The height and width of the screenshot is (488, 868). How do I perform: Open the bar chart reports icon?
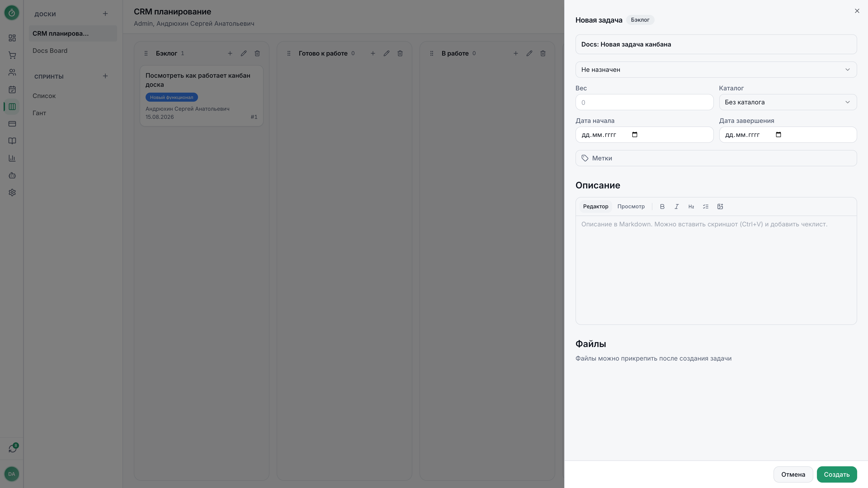[x=12, y=158]
